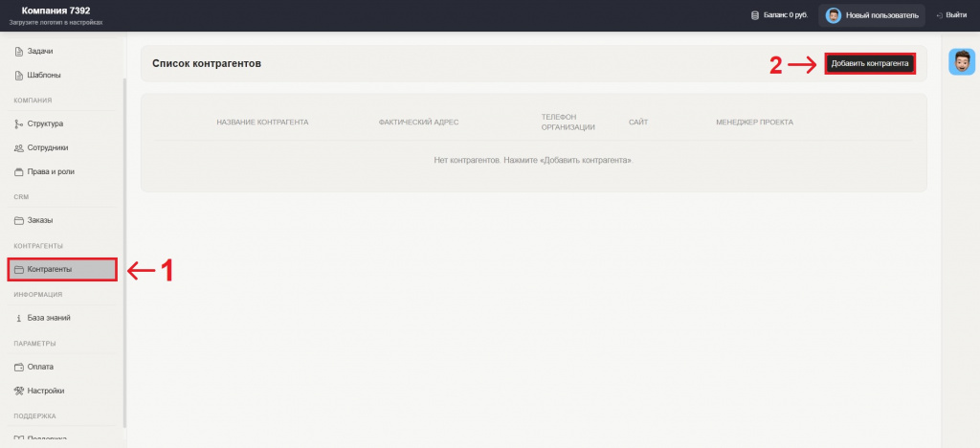Click the Шаблоны document icon
This screenshot has width=980, height=448.
pos(19,75)
